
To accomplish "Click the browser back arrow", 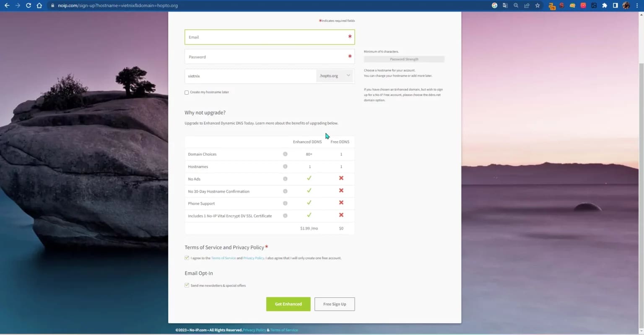I will 7,5.
